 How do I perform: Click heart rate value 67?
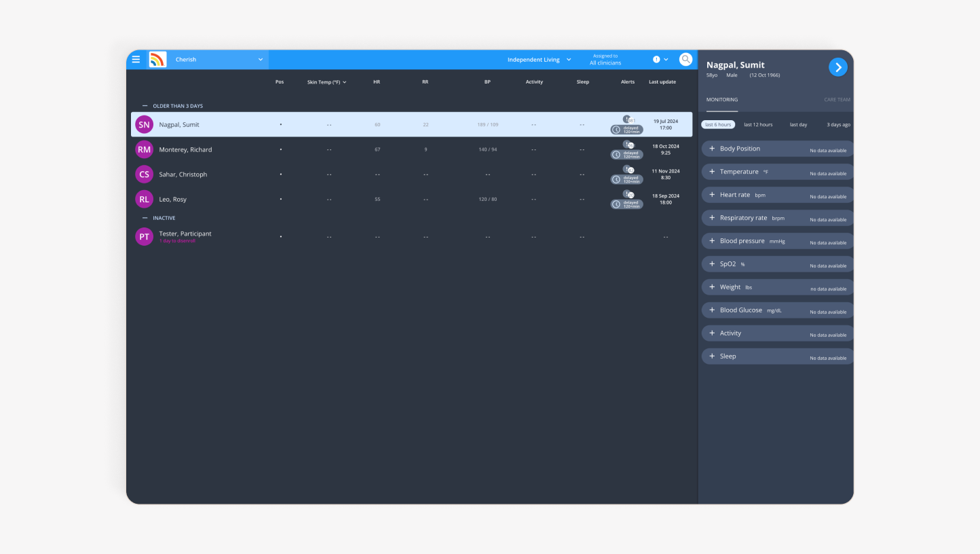click(x=377, y=149)
